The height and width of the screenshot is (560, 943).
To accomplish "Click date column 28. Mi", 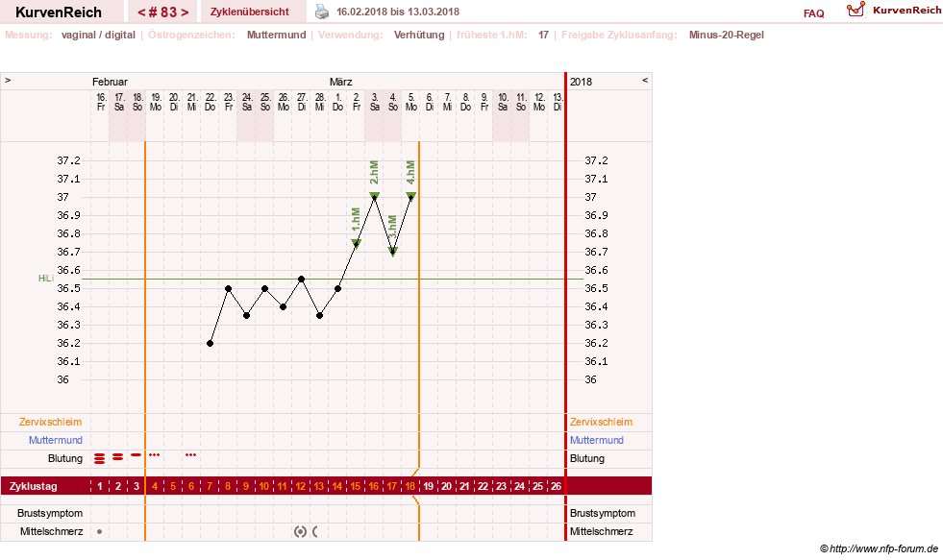I will pos(320,102).
